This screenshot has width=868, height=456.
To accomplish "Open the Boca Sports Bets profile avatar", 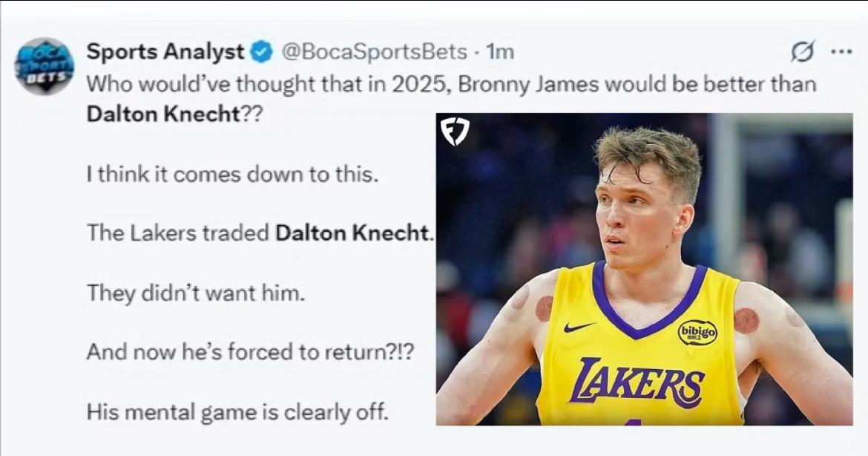I will pos(45,67).
